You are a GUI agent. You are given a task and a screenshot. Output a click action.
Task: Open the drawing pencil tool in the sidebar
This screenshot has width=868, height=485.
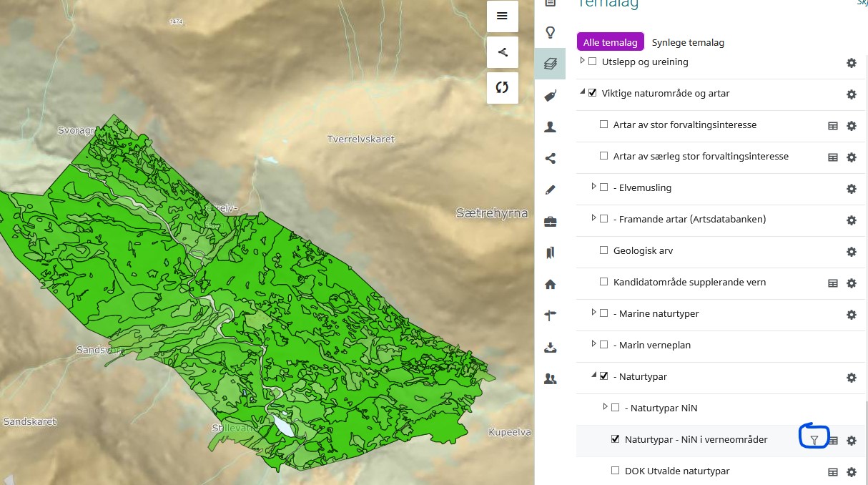coord(550,190)
